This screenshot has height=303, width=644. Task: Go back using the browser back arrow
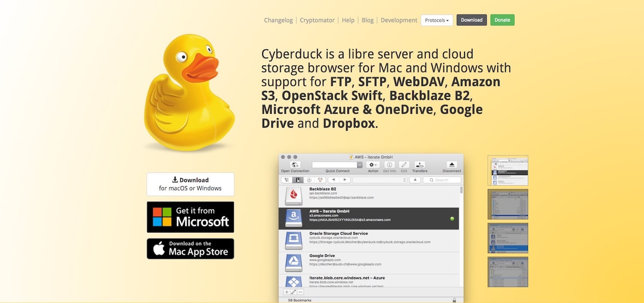tap(334, 180)
